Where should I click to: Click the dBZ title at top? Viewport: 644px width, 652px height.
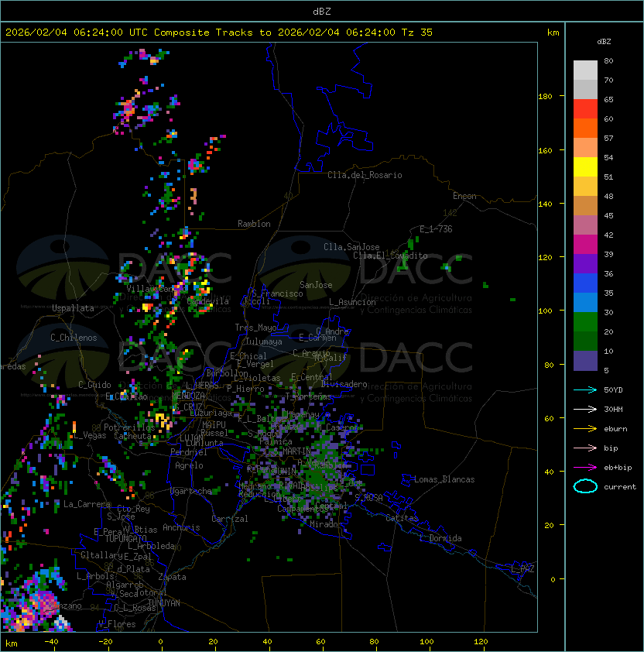pyautogui.click(x=322, y=12)
